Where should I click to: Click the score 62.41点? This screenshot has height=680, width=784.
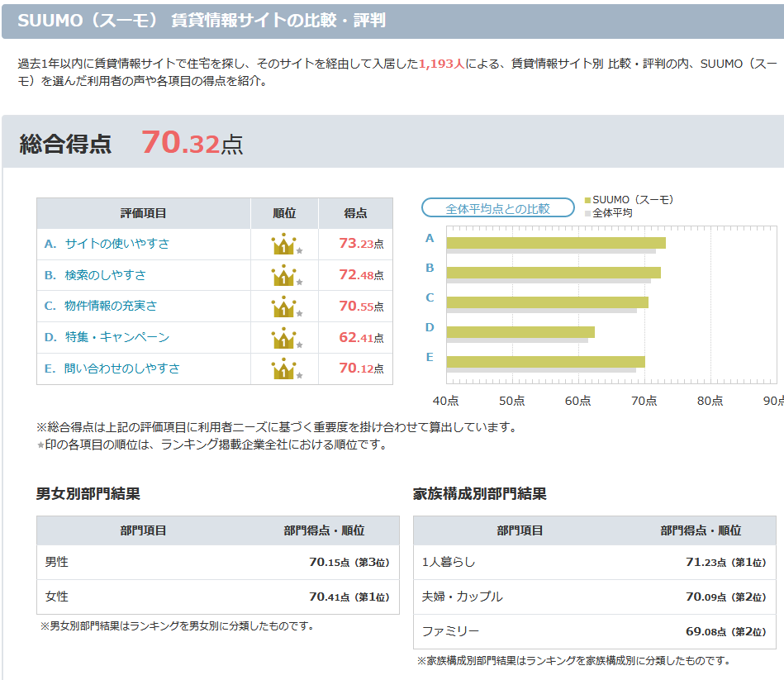tap(362, 337)
